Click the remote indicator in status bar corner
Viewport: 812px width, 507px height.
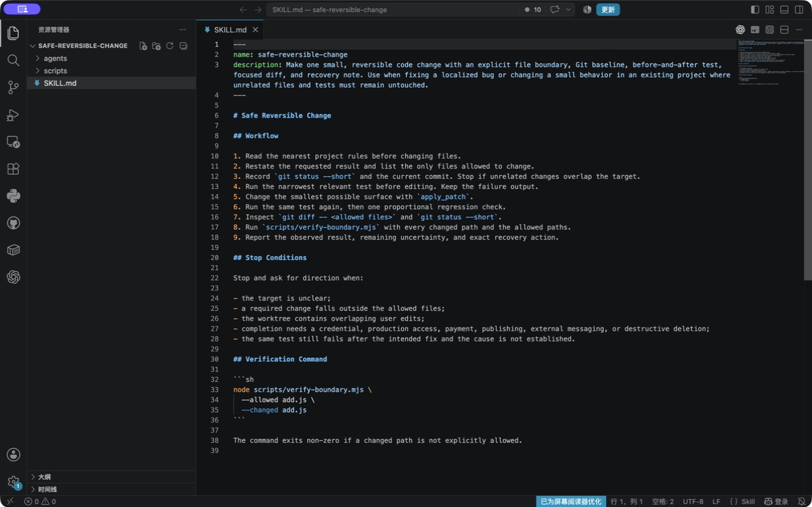click(9, 502)
